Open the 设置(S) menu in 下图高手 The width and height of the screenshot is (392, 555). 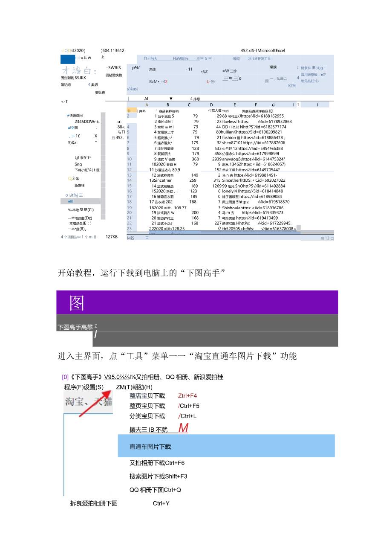pos(94,388)
